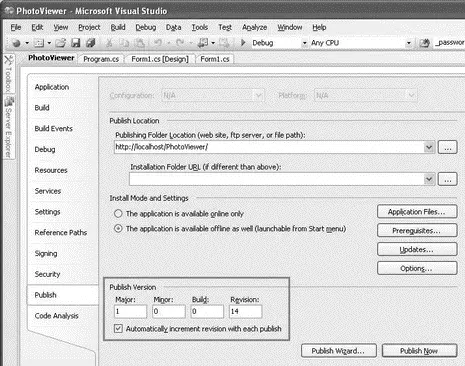Click the Major version input field
Image resolution: width=465 pixels, height=366 pixels.
(x=130, y=311)
